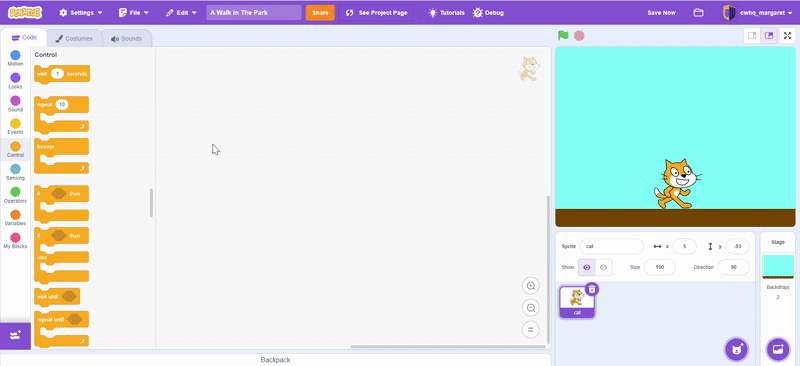Click Save Now
Image resolution: width=800 pixels, height=366 pixels.
pyautogui.click(x=661, y=13)
